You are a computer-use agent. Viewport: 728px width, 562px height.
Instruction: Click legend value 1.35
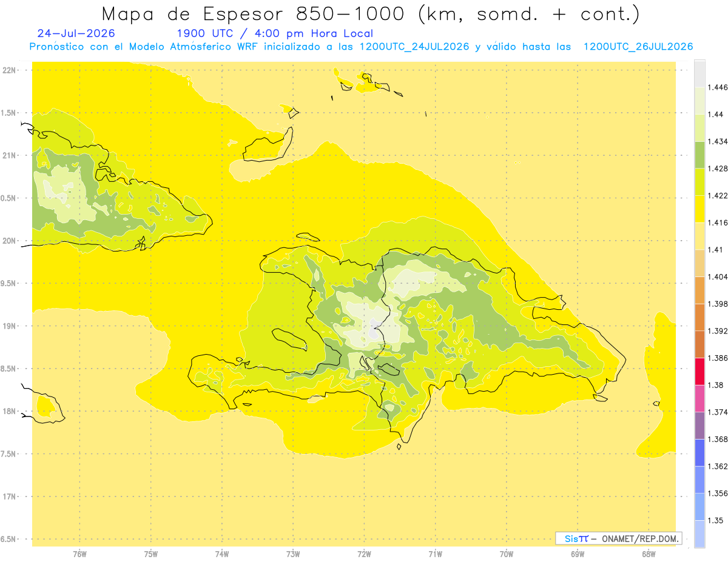(x=716, y=520)
